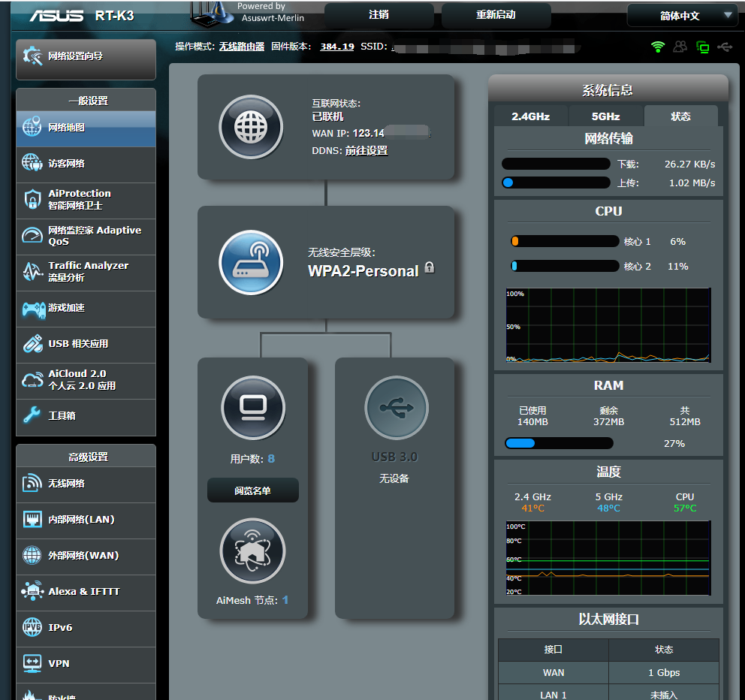
Task: Click the internet status globe icon
Action: [x=251, y=127]
